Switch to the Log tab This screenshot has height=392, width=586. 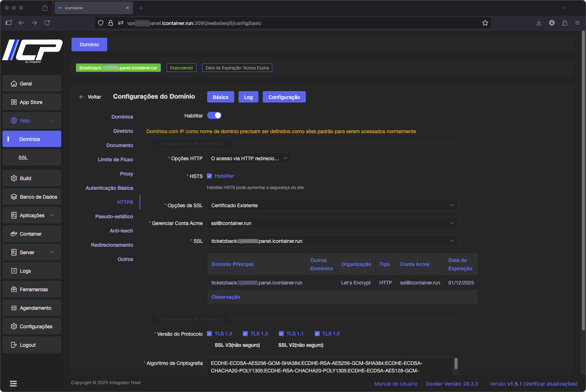click(x=248, y=97)
